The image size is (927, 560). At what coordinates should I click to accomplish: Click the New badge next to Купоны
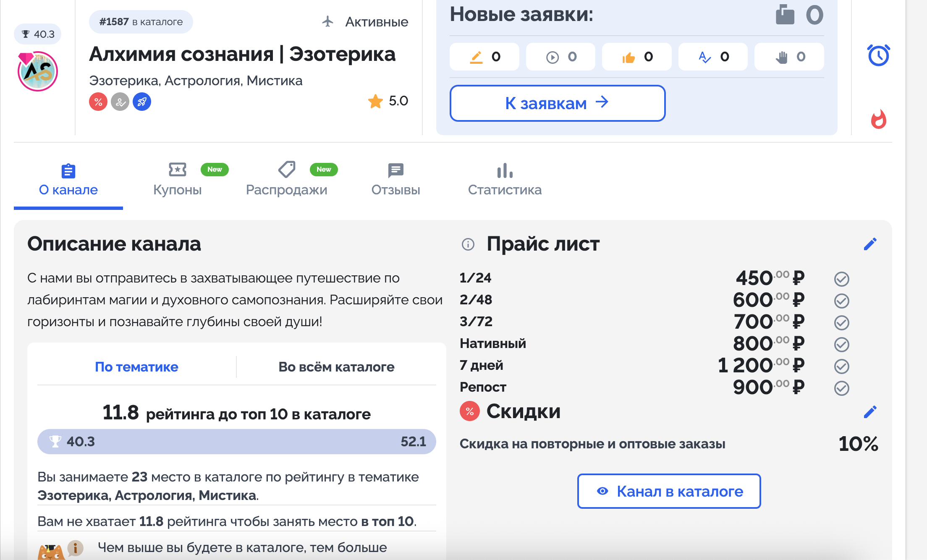click(x=215, y=169)
